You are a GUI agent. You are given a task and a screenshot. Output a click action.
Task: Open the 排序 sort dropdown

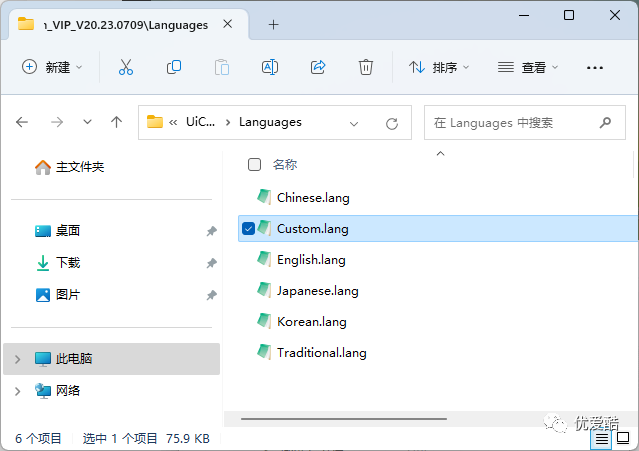point(439,67)
